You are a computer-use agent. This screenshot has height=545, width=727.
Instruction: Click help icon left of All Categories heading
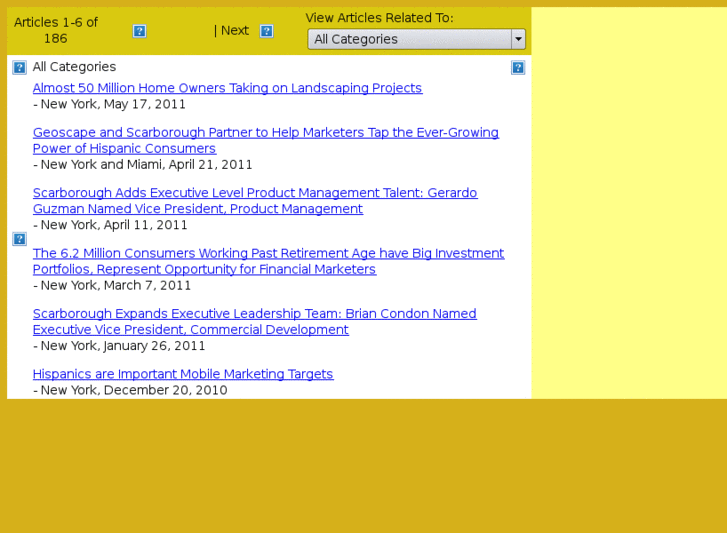click(19, 68)
